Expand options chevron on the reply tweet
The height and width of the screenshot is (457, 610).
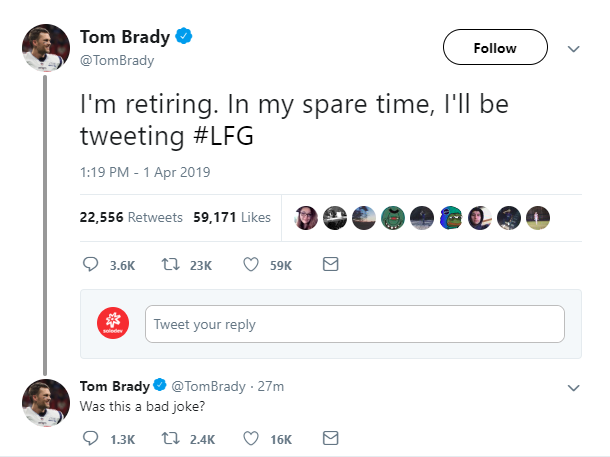573,388
